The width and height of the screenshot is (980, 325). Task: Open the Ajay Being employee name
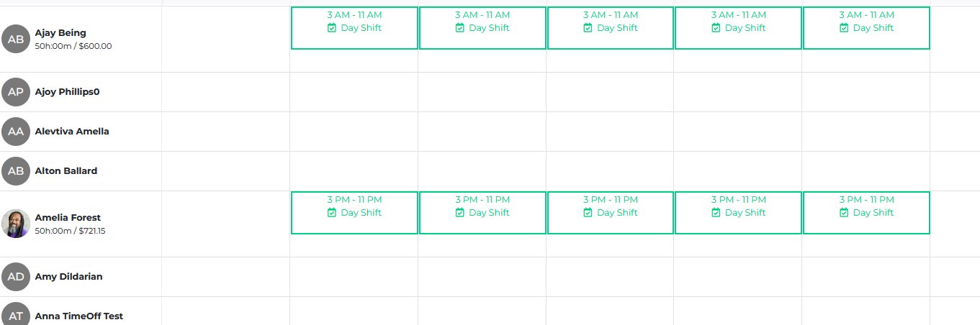[x=60, y=33]
